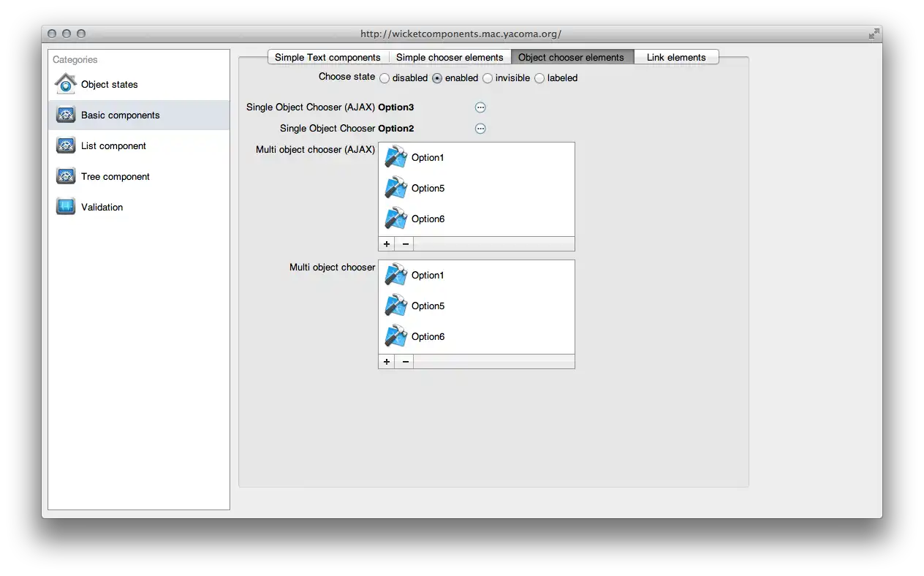Select Option1 text in lower Multi object chooser
This screenshot has width=924, height=576.
click(x=428, y=275)
